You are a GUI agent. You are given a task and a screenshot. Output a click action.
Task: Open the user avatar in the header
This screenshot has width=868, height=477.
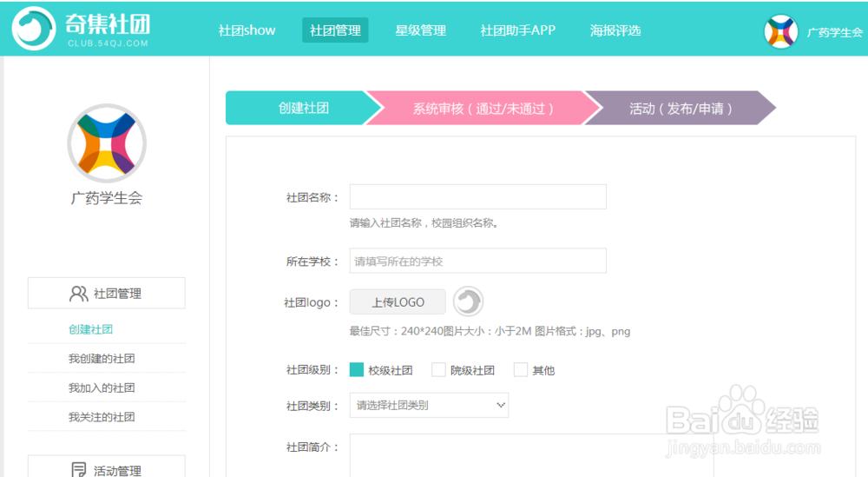(780, 31)
